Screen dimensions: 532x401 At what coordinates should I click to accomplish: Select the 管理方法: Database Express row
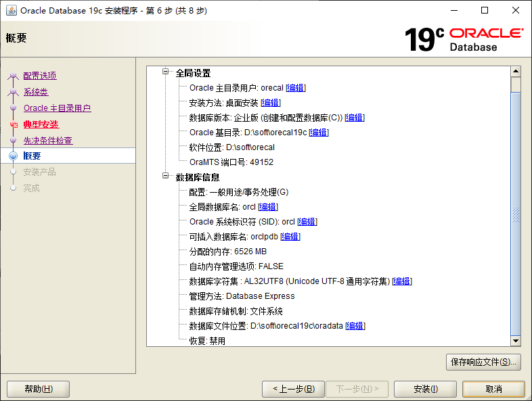click(242, 296)
